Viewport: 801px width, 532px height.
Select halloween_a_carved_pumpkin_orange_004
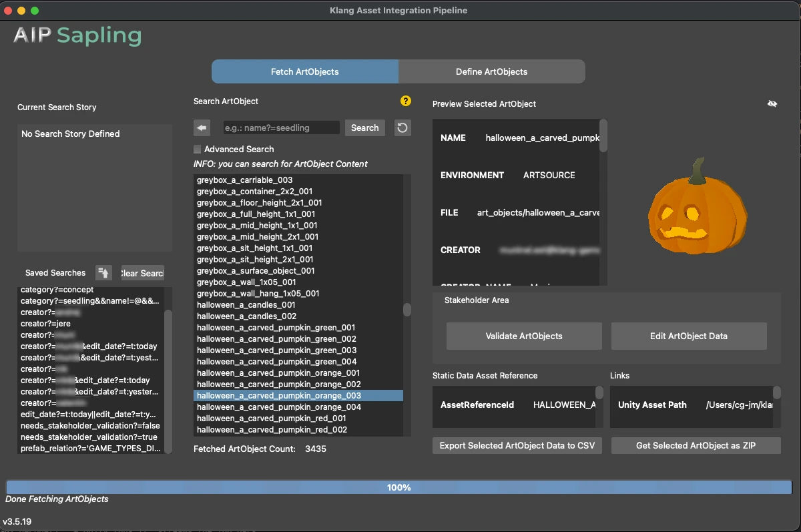point(298,407)
